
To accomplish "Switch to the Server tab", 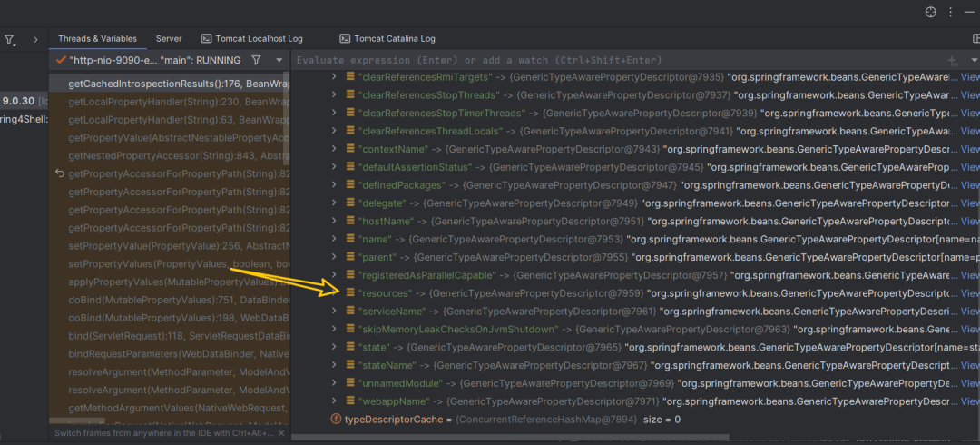I will [x=169, y=39].
